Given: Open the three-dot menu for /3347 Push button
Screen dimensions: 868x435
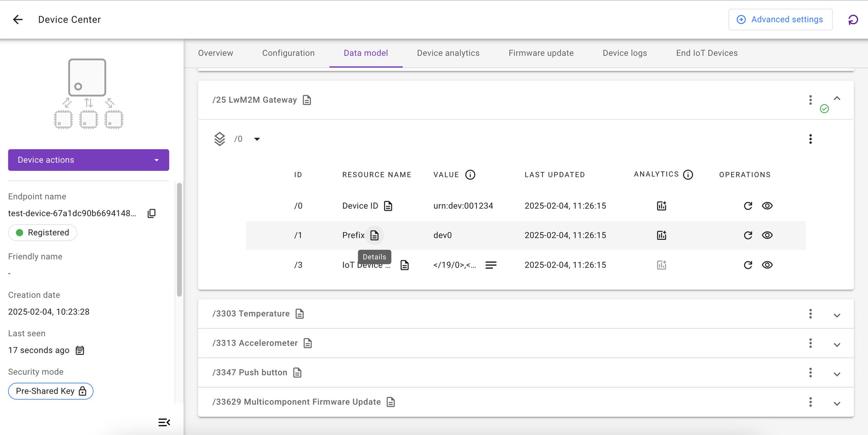Looking at the screenshot, I should pyautogui.click(x=810, y=373).
